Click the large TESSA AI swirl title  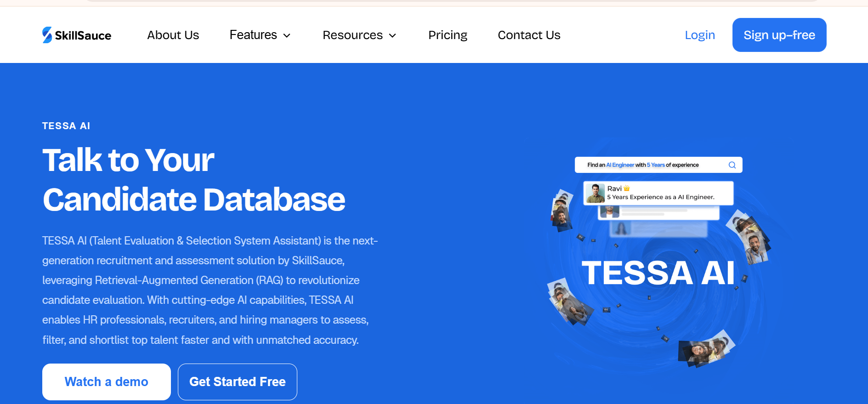click(658, 273)
